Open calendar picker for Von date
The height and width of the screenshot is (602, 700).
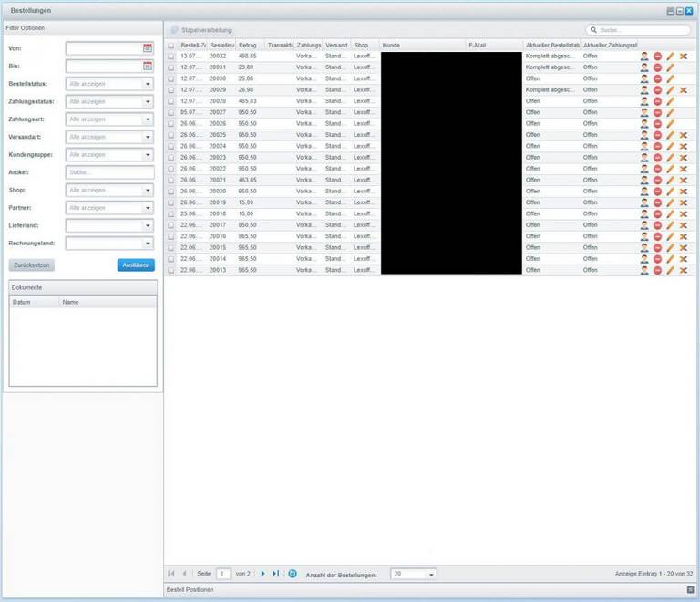(x=148, y=48)
